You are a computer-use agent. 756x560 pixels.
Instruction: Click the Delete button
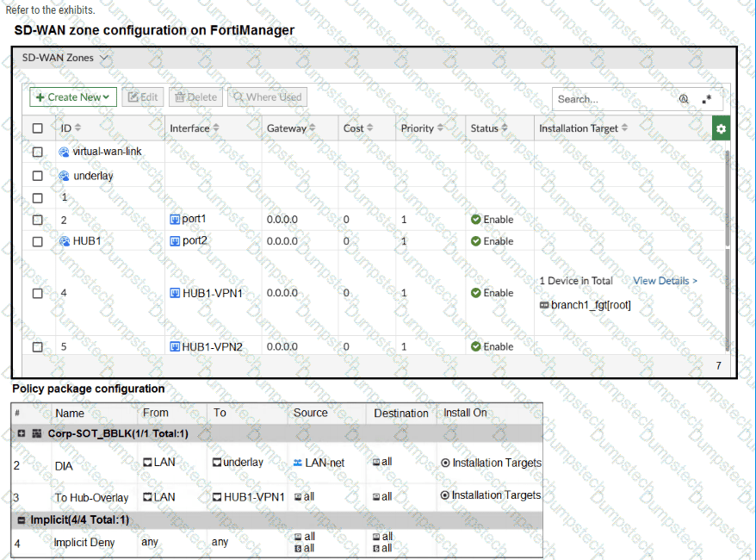point(195,97)
